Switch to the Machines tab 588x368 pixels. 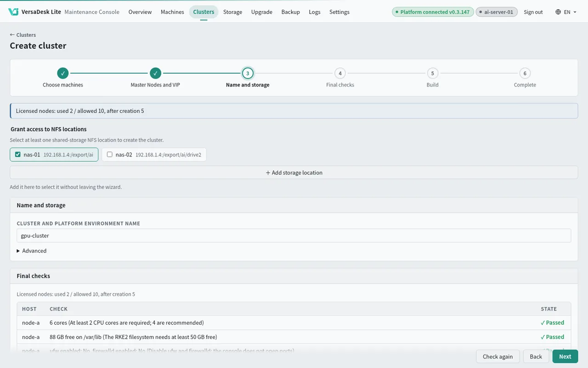[172, 12]
